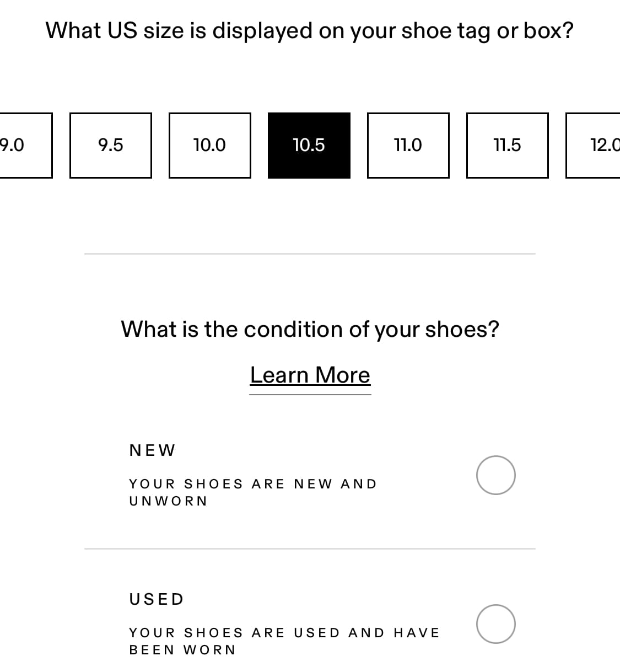Click the USED condition label
This screenshot has width=620, height=672.
(x=156, y=598)
